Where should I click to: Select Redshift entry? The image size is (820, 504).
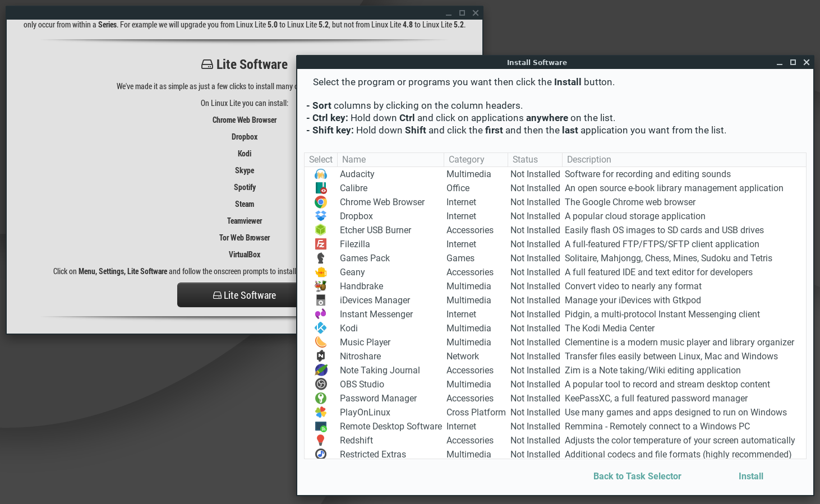pyautogui.click(x=356, y=440)
